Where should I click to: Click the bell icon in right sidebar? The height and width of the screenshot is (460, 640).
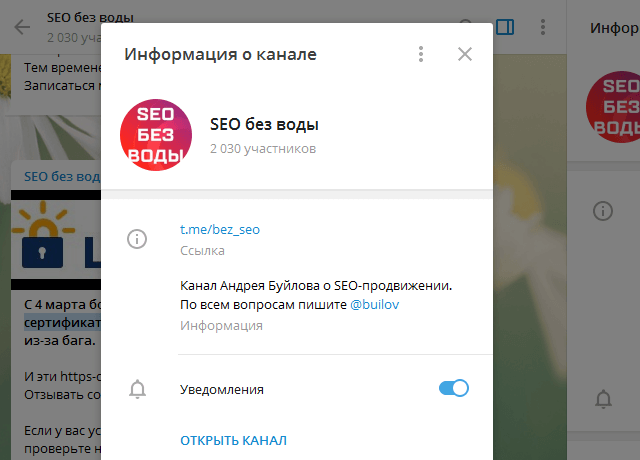603,399
